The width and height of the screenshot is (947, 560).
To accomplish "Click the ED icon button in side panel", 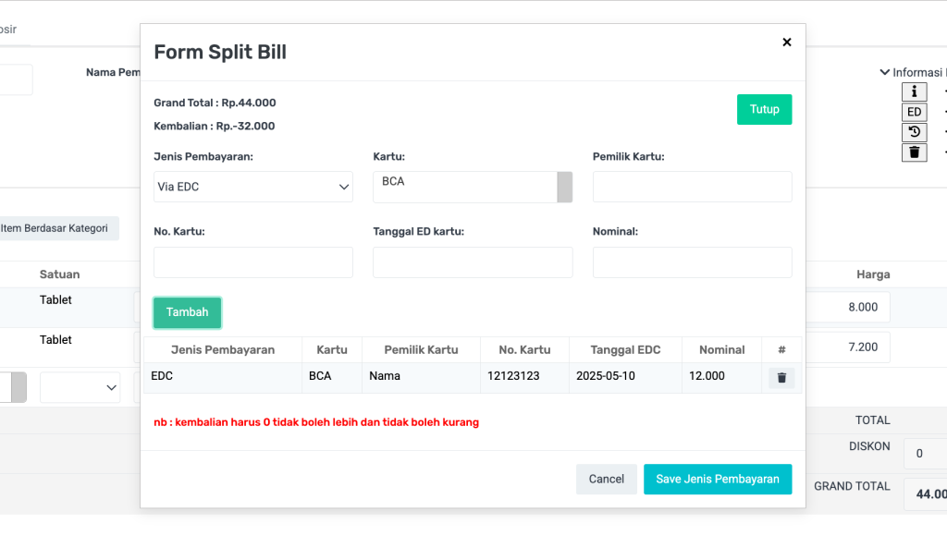I will [x=914, y=112].
